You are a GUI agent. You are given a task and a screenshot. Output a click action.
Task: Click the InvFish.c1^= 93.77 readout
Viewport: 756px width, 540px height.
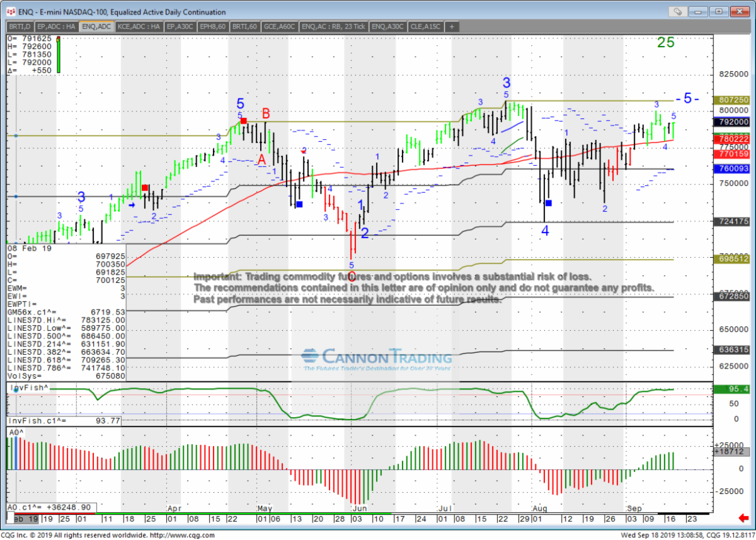(64, 420)
